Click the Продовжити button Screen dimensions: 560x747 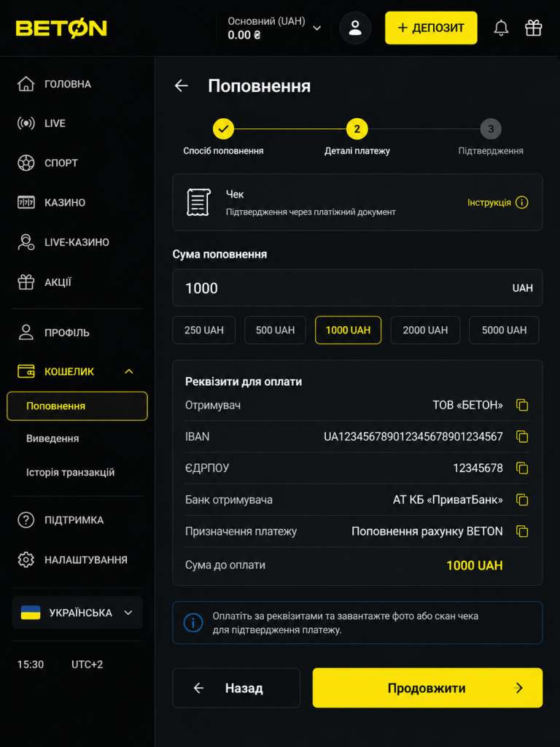427,688
